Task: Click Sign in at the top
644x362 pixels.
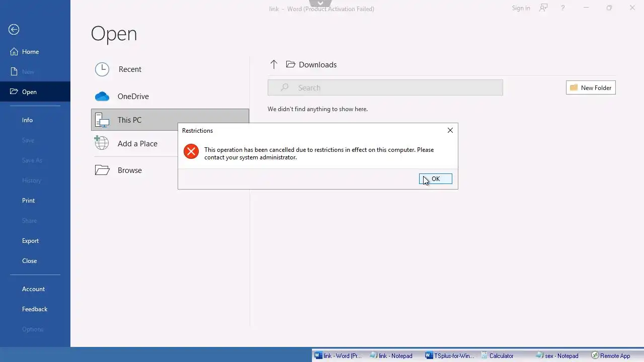Action: (x=521, y=8)
